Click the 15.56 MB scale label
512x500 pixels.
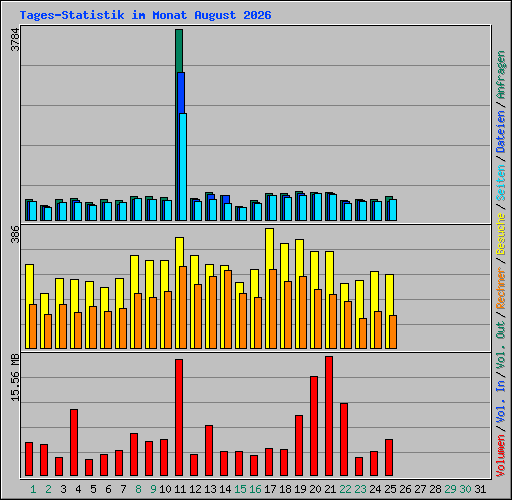coord(15,377)
